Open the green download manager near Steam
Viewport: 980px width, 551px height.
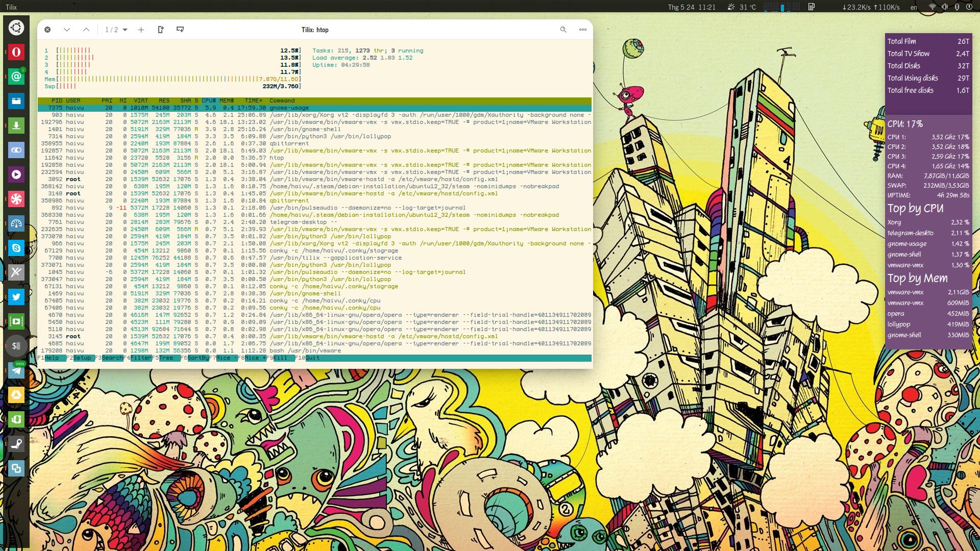(x=16, y=419)
